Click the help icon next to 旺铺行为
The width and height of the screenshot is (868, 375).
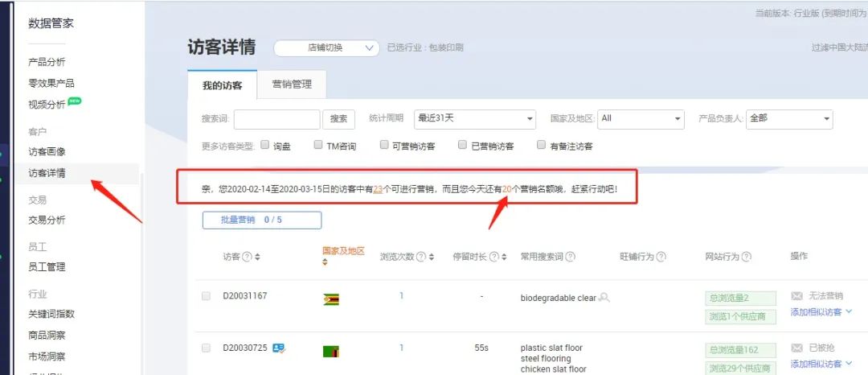click(661, 257)
